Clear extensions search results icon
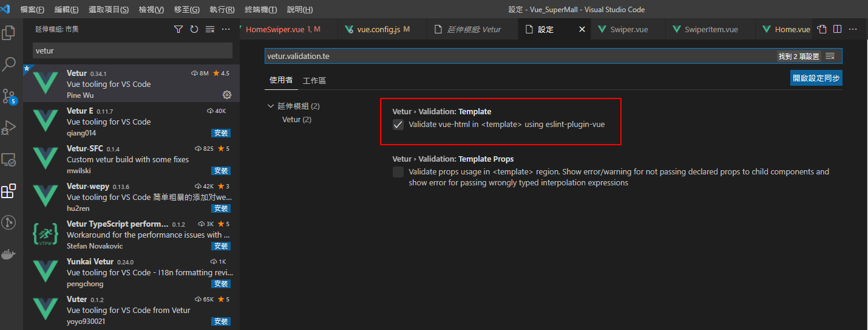868x330 pixels. pyautogui.click(x=210, y=29)
